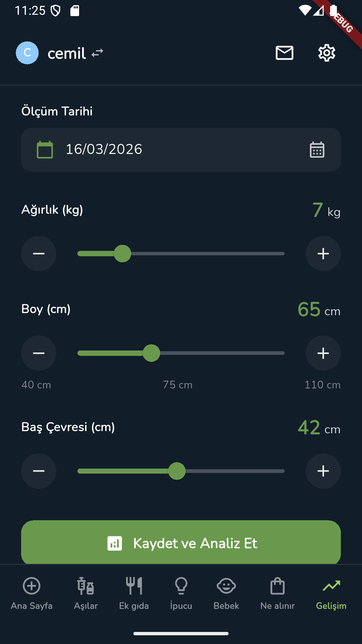Decrease head circumference with minus button
362x644 pixels.
coord(39,471)
